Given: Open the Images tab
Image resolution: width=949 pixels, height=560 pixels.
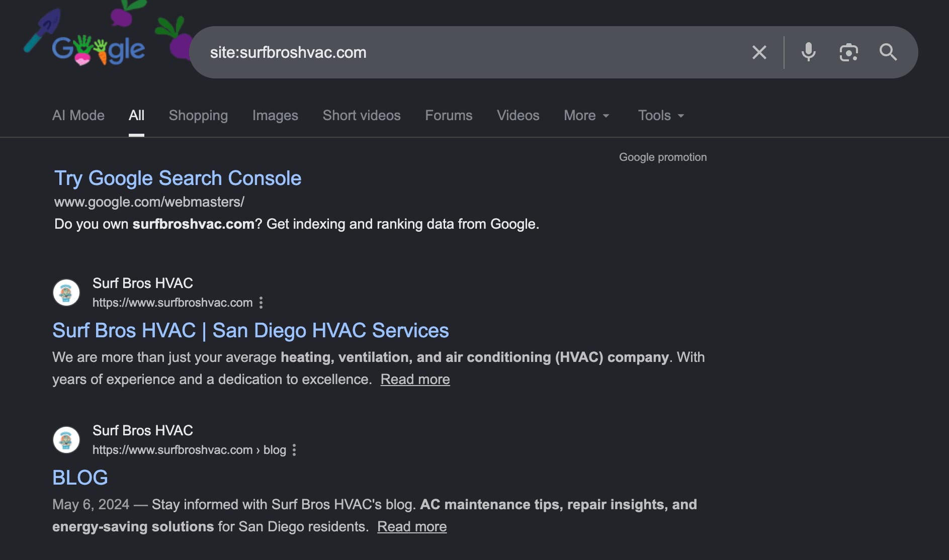Looking at the screenshot, I should click(x=275, y=116).
